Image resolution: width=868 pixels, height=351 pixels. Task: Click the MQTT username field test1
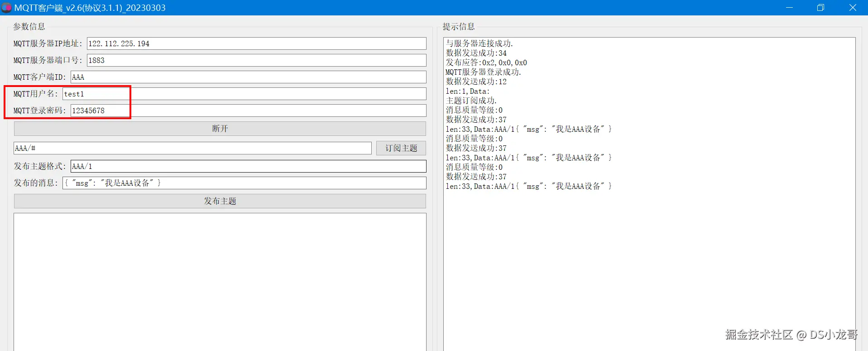pyautogui.click(x=244, y=94)
